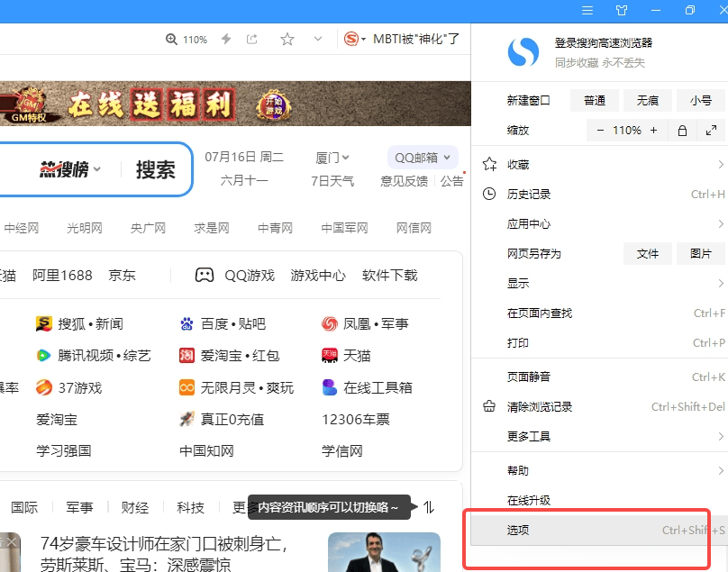Save page as 文件
This screenshot has width=728, height=572.
click(x=647, y=253)
